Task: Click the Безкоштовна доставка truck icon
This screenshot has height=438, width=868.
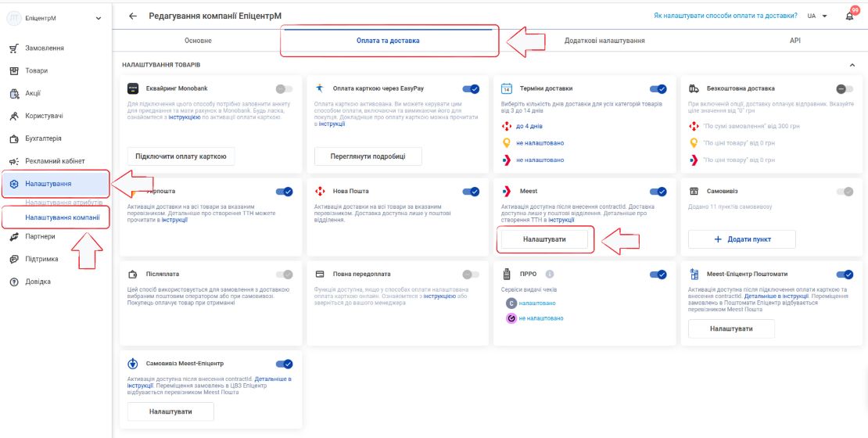Action: 694,88
